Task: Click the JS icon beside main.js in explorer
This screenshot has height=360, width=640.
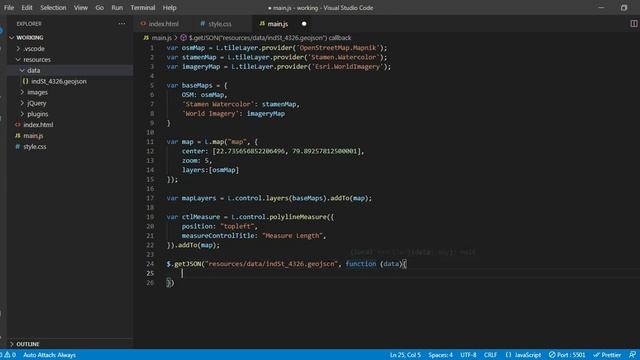Action: click(x=18, y=136)
